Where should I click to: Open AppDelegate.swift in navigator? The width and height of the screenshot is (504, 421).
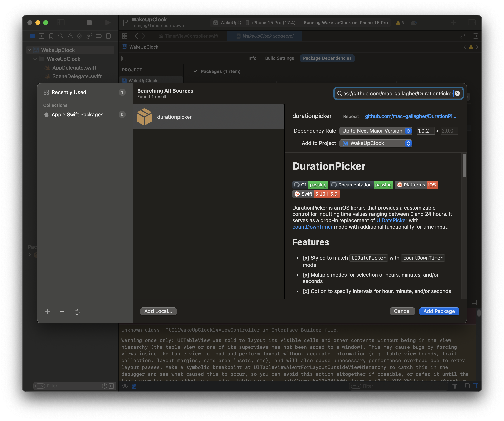[74, 68]
